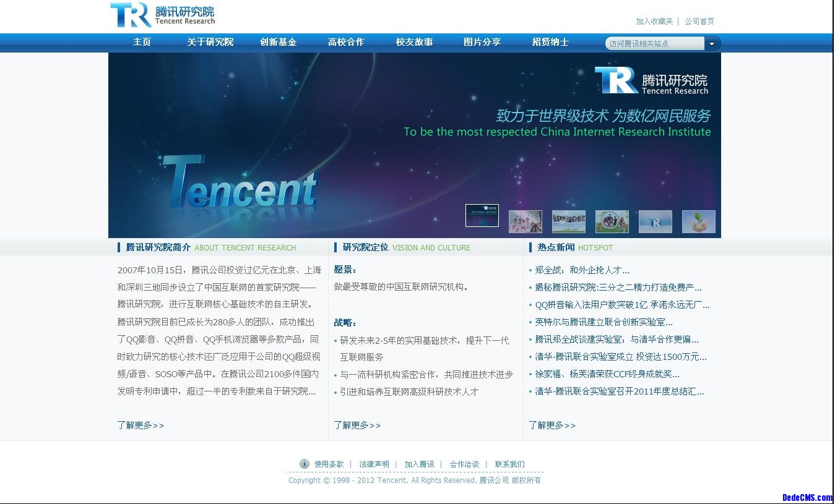The width and height of the screenshot is (835, 504).
Task: Go to 关于研究院 menu item
Action: coord(210,42)
